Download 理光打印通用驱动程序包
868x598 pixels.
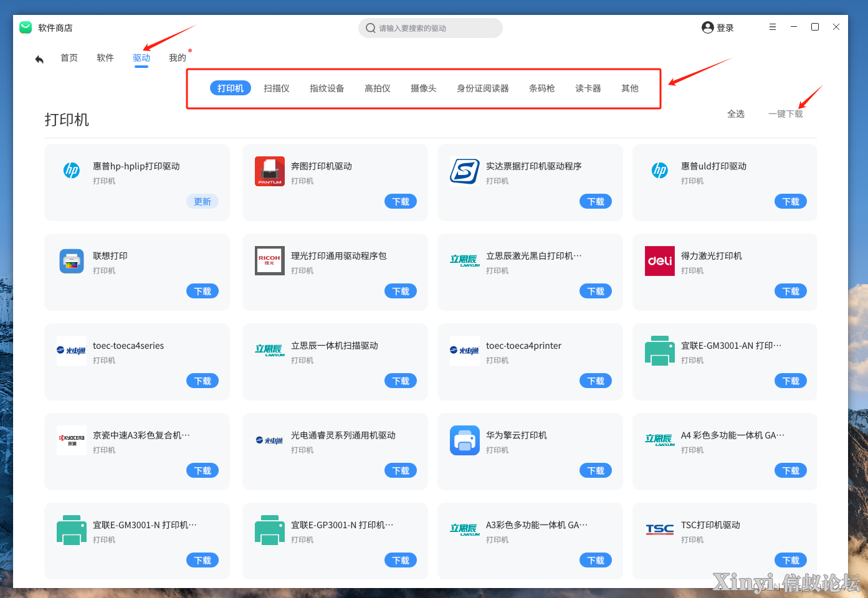click(x=401, y=292)
